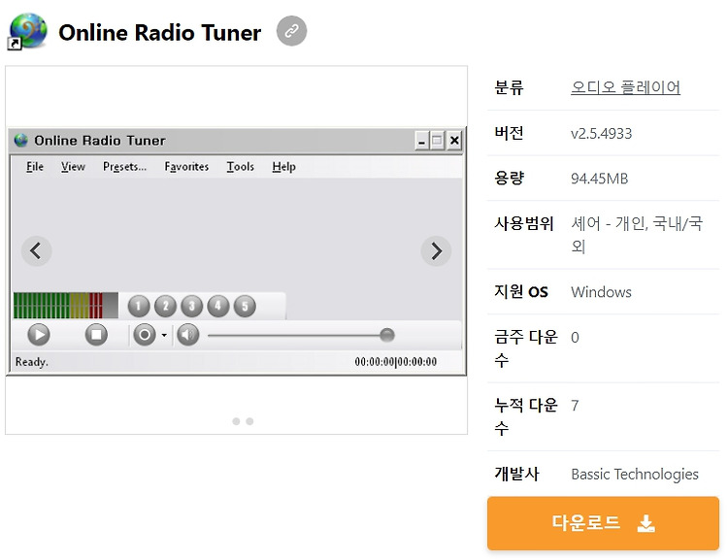Open the File menu
Screen dimensions: 728x560
(35, 167)
